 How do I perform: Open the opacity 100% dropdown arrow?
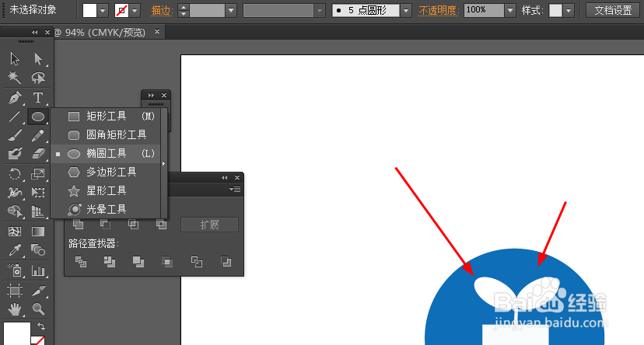click(x=510, y=11)
